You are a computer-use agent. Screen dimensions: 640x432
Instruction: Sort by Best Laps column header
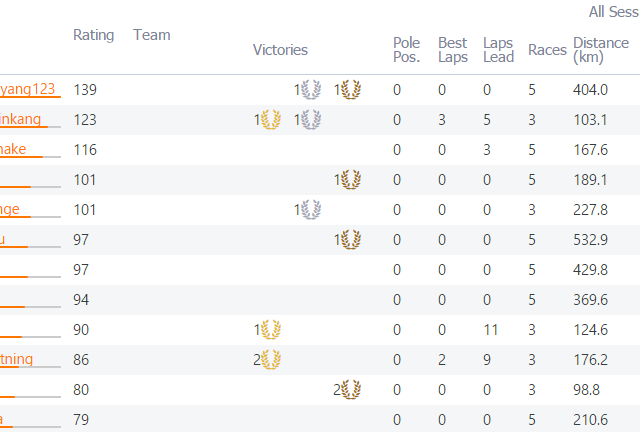[453, 50]
